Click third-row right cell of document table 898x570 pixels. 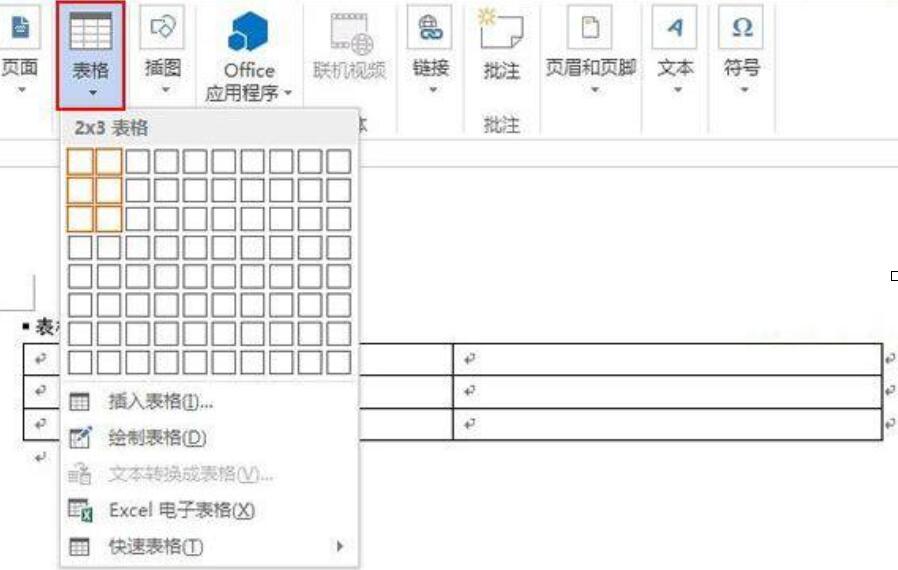point(667,424)
